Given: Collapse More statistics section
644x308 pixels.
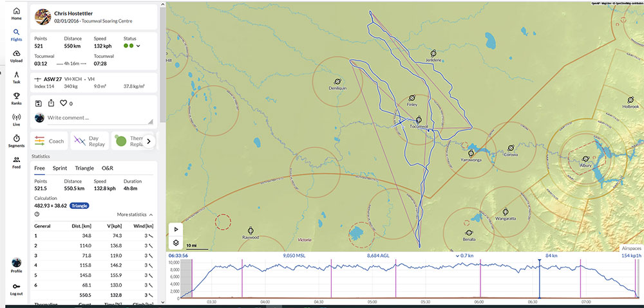Looking at the screenshot, I should click(135, 215).
